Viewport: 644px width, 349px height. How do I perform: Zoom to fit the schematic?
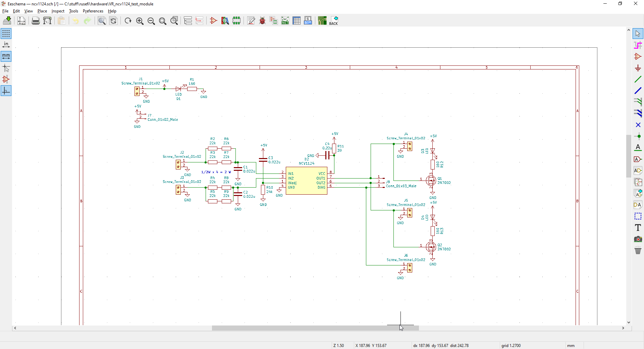pos(163,21)
